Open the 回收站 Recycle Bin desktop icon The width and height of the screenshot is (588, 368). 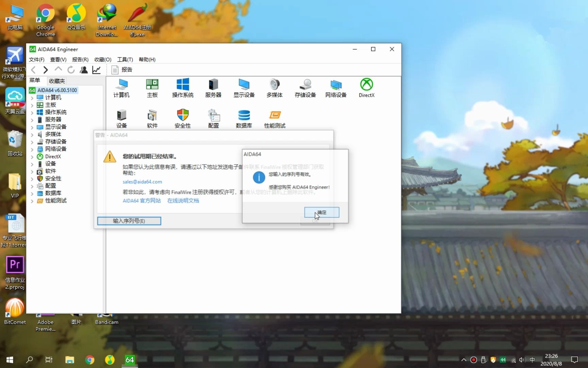15,143
